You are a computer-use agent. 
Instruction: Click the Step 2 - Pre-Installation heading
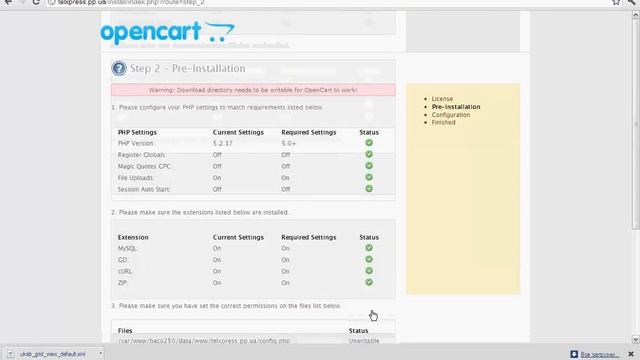pyautogui.click(x=188, y=68)
